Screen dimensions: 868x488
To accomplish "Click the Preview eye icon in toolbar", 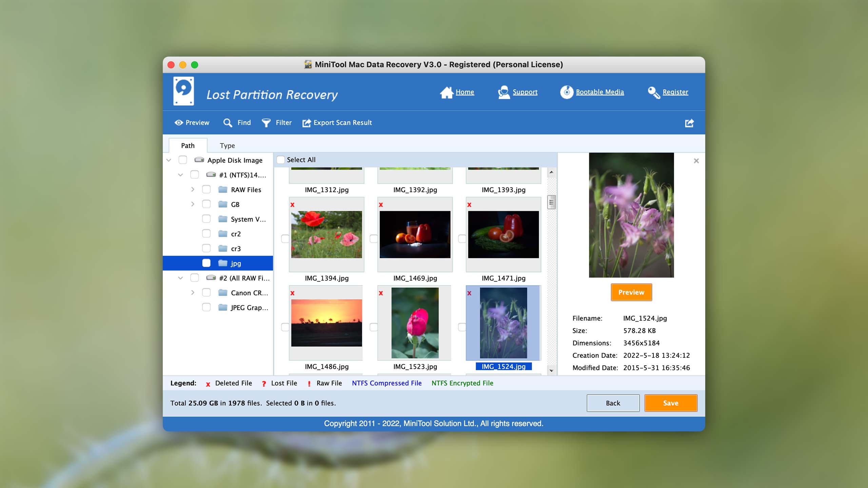I will point(179,123).
